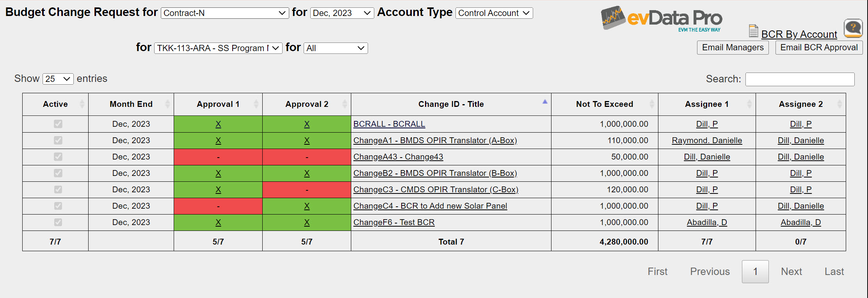Viewport: 868px width, 298px height.
Task: Open the Contract-N contract dropdown
Action: [x=225, y=13]
